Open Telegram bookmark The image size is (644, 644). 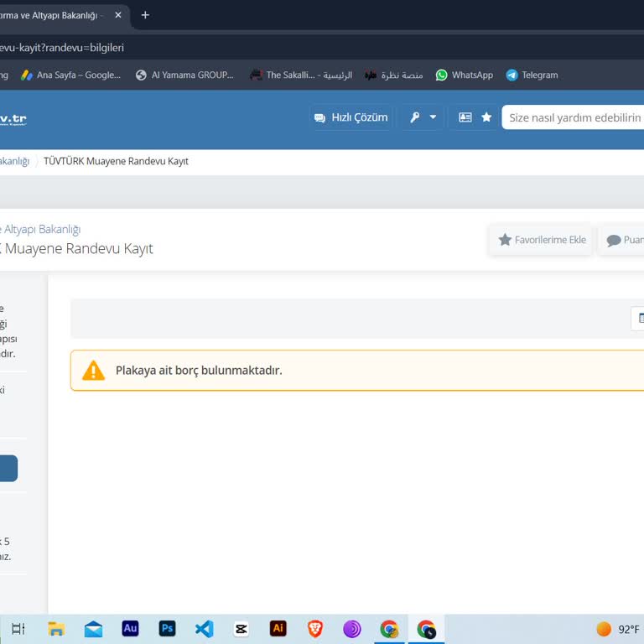pos(532,75)
